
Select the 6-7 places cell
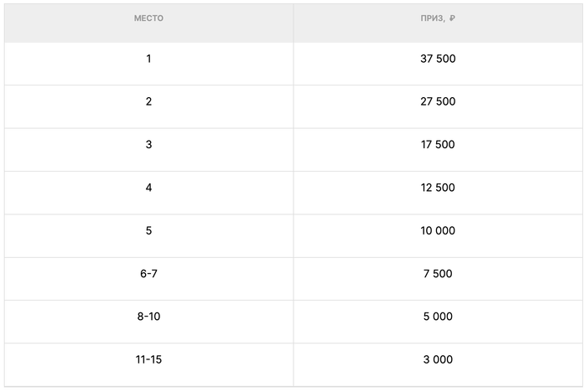pos(148,274)
